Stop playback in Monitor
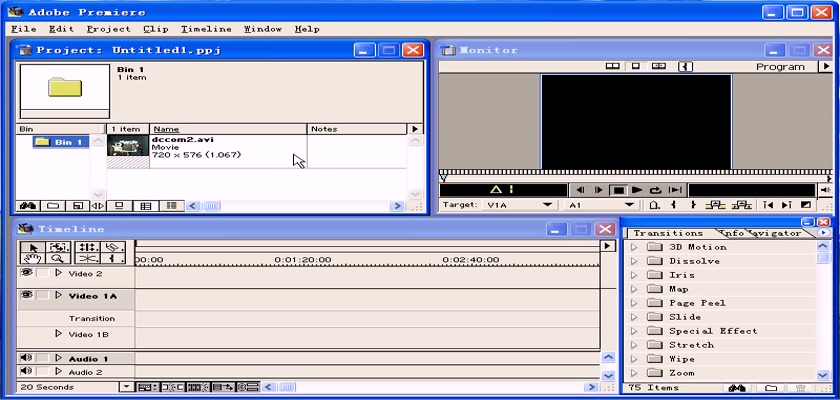 (618, 190)
